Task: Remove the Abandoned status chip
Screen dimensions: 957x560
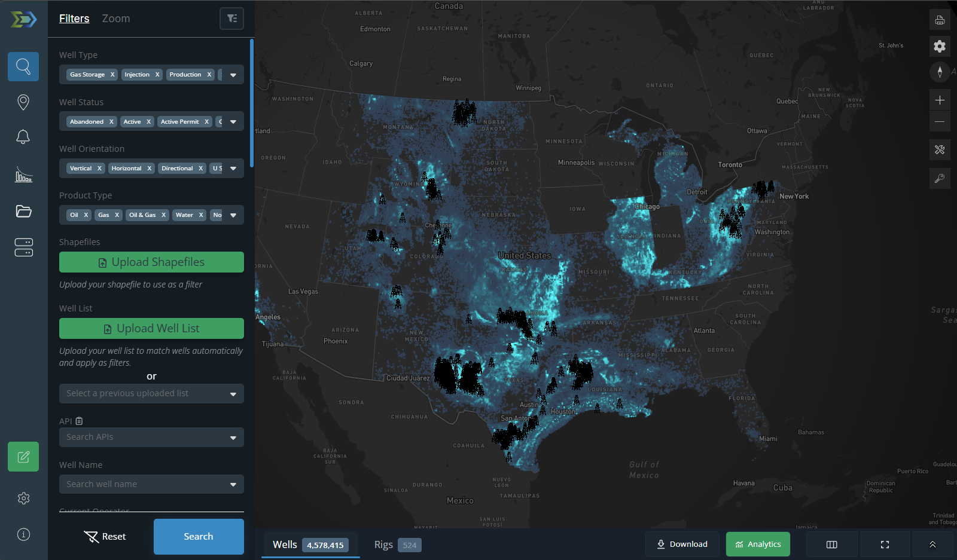Action: pos(111,122)
